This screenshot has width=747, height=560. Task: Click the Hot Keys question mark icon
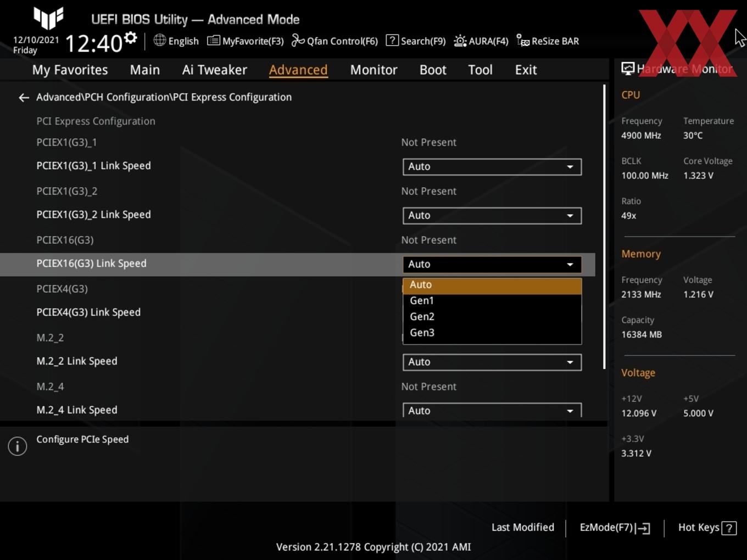pos(729,528)
